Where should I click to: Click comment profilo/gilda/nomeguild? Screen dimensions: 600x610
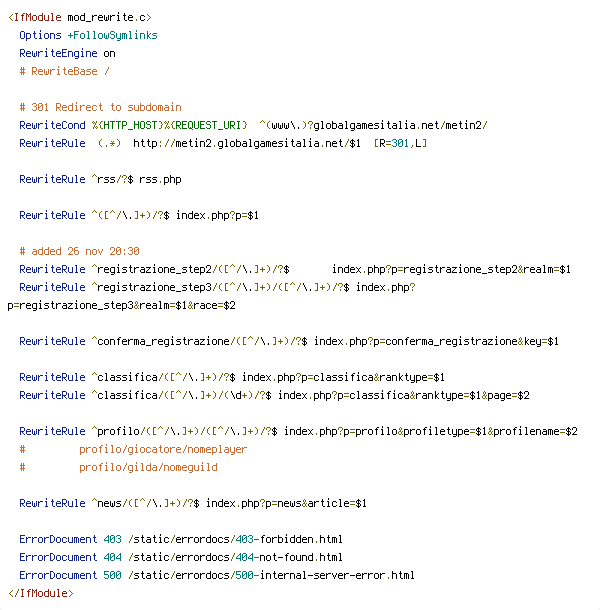click(148, 467)
